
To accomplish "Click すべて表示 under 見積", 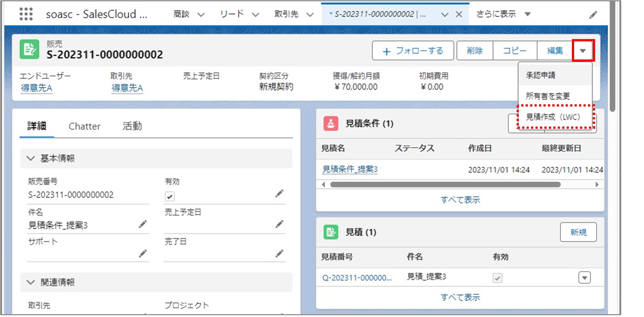I will pyautogui.click(x=460, y=297).
